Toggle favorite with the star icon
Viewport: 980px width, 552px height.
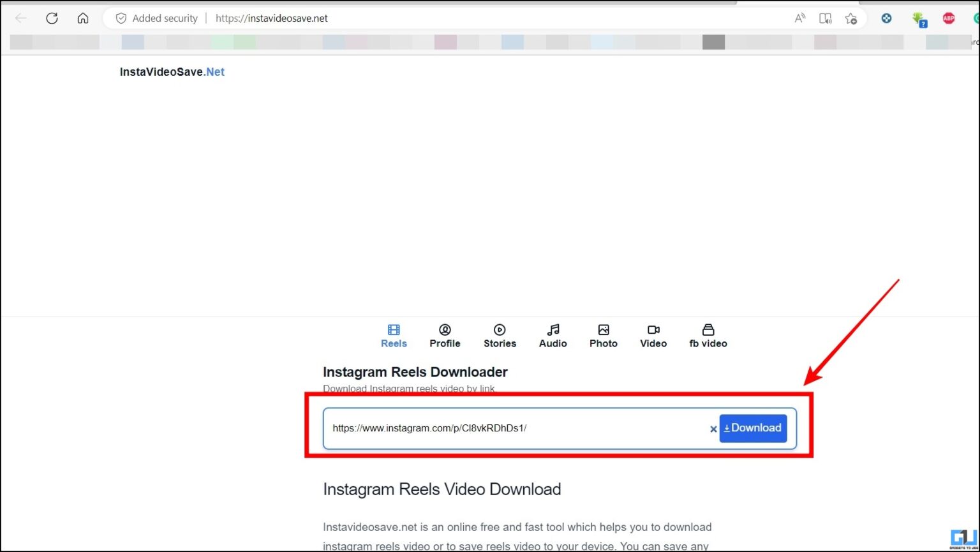[x=851, y=19]
